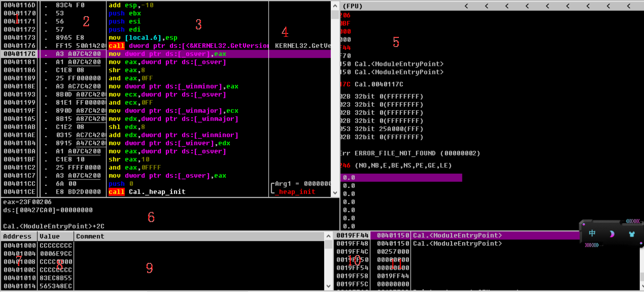Click the crescent moon icon in floating toolbar
The height and width of the screenshot is (292, 644).
612,234
